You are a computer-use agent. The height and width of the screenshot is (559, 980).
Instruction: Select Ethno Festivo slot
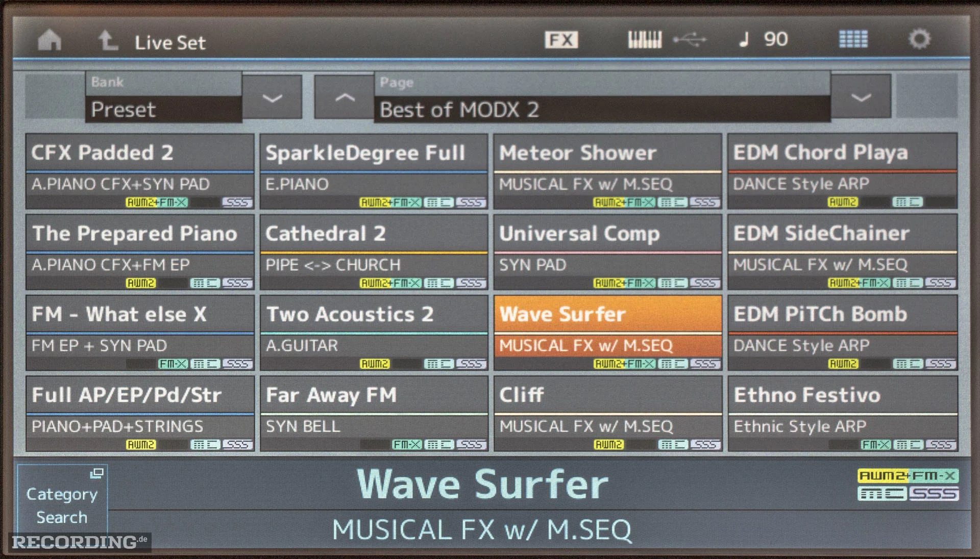tap(842, 414)
